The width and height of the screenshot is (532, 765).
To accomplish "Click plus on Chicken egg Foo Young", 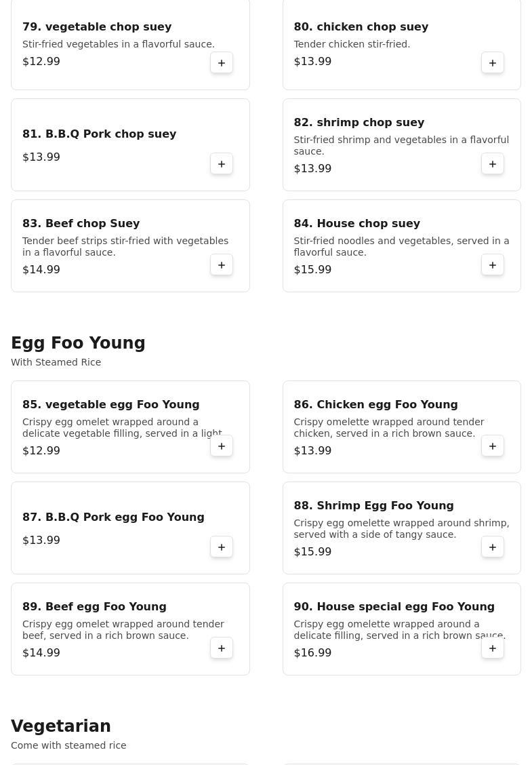I will [x=493, y=446].
